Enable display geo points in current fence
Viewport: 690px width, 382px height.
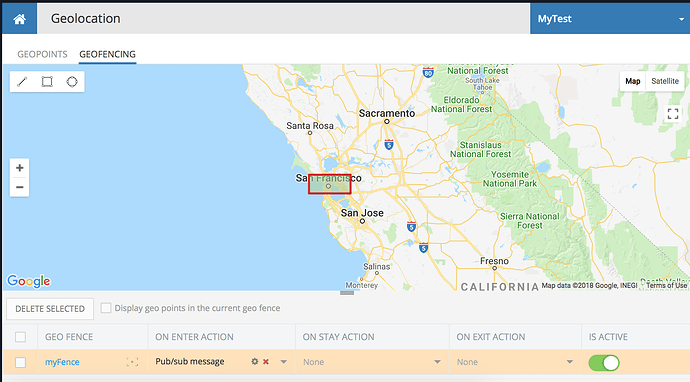click(106, 308)
